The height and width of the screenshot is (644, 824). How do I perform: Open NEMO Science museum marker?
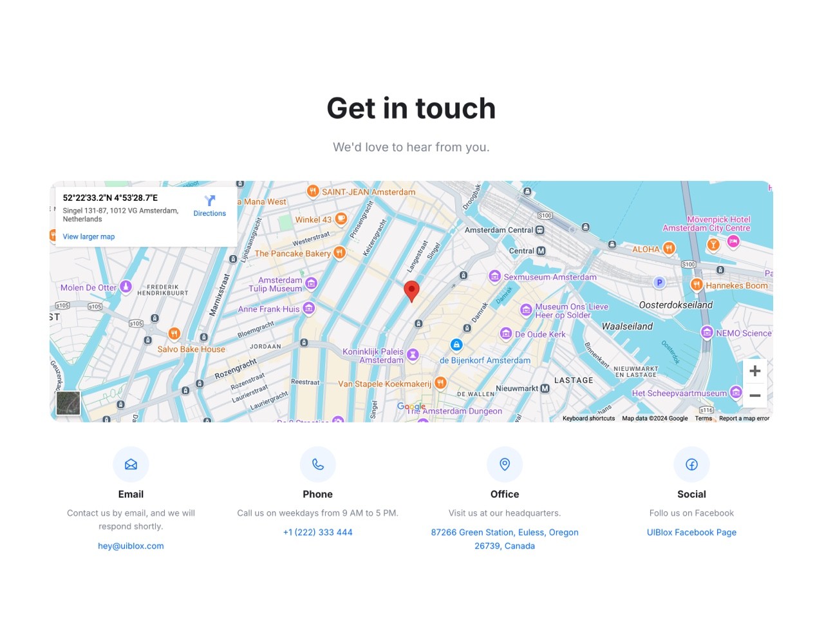[x=707, y=332]
